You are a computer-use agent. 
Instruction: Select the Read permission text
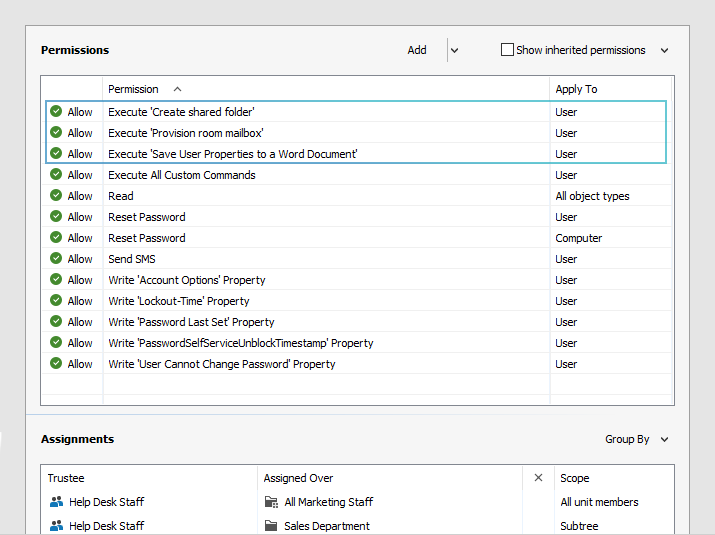click(x=121, y=196)
